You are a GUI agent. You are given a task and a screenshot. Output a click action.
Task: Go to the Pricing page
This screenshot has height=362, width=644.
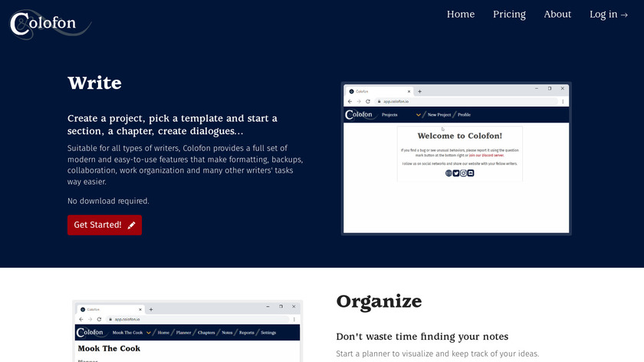click(x=509, y=15)
